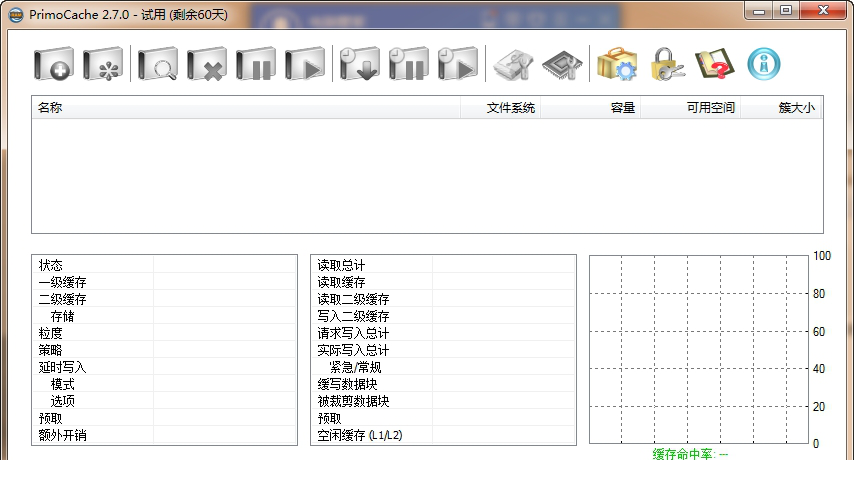Open the Options toolbox icon
The height and width of the screenshot is (478, 854).
pos(617,64)
